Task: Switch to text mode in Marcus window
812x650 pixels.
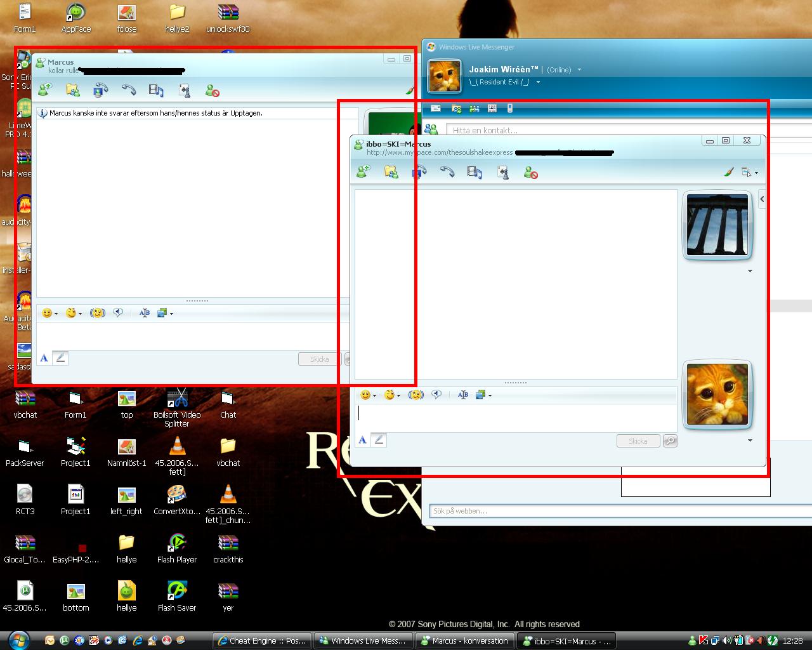Action: [x=44, y=358]
